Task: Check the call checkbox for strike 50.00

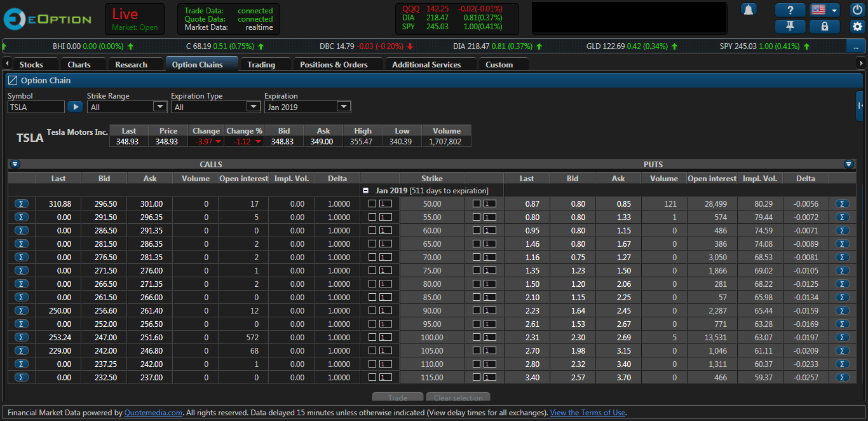Action: coord(372,204)
